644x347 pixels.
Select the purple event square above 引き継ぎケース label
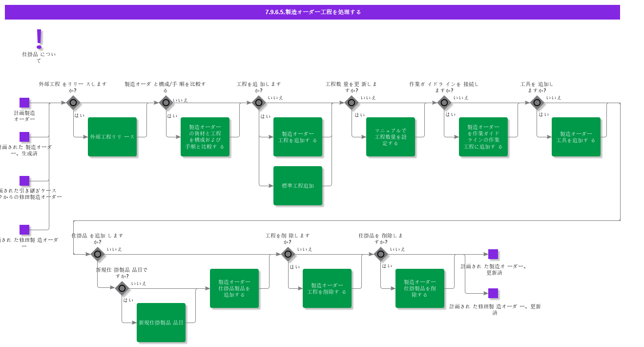coord(24,181)
